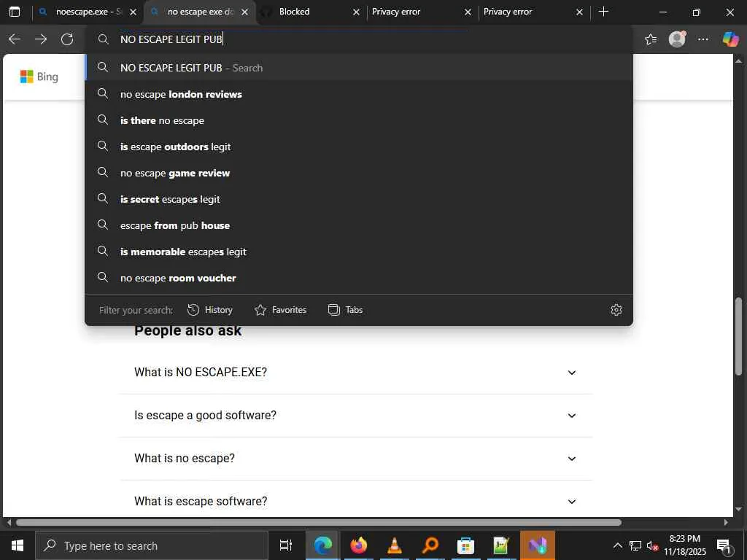Open Task View on taskbar

(x=286, y=545)
